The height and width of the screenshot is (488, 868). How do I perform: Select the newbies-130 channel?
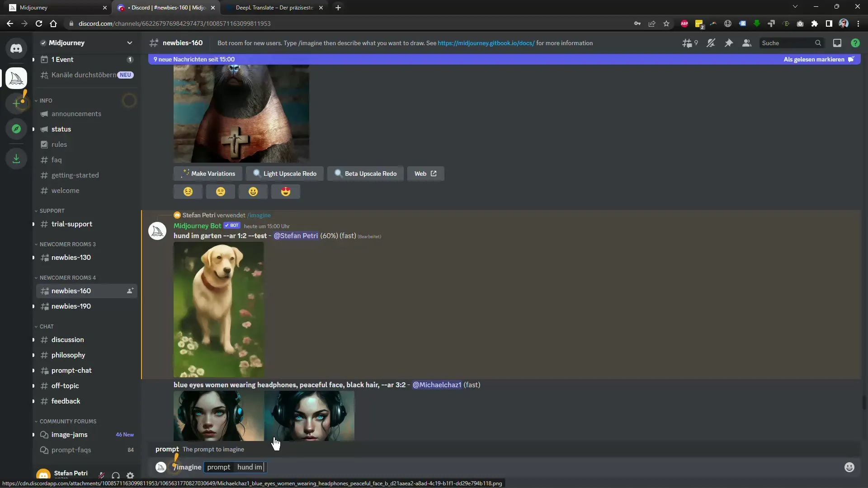pos(71,257)
